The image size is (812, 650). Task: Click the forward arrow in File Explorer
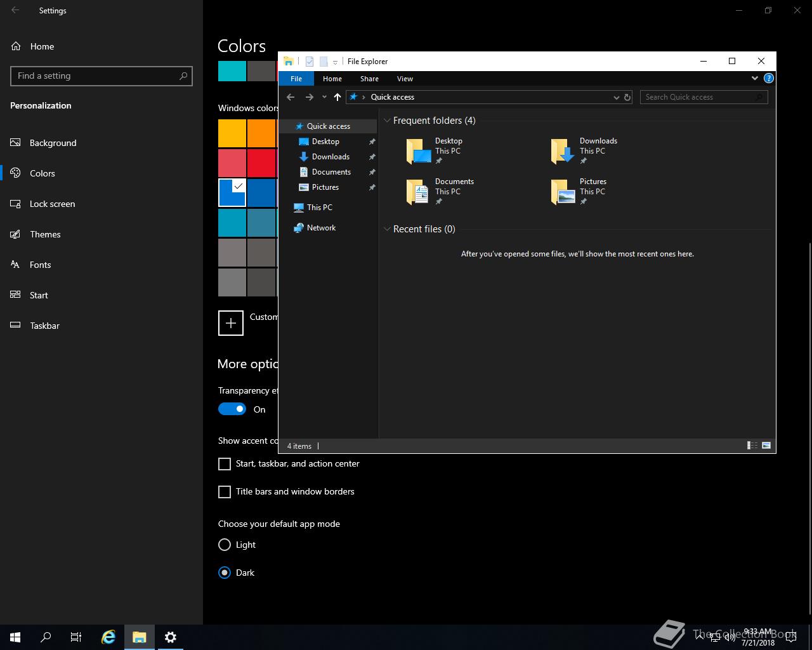click(309, 97)
